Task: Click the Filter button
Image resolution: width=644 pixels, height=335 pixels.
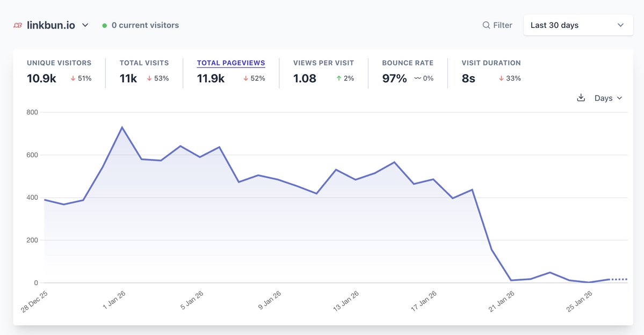Action: pyautogui.click(x=497, y=25)
